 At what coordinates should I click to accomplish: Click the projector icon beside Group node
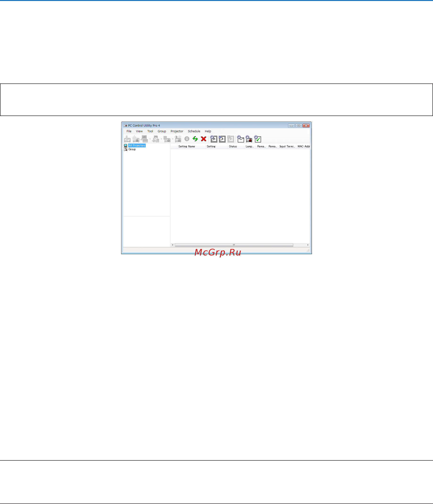pyautogui.click(x=126, y=149)
